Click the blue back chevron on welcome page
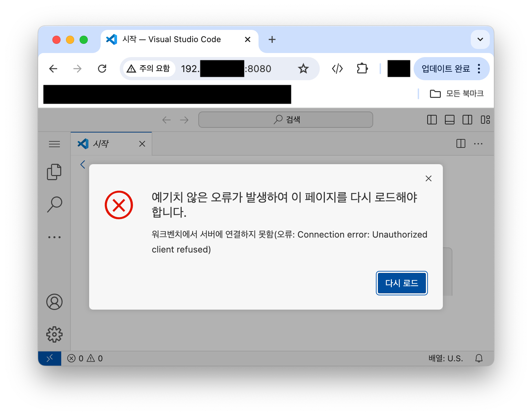The image size is (532, 416). [x=83, y=164]
